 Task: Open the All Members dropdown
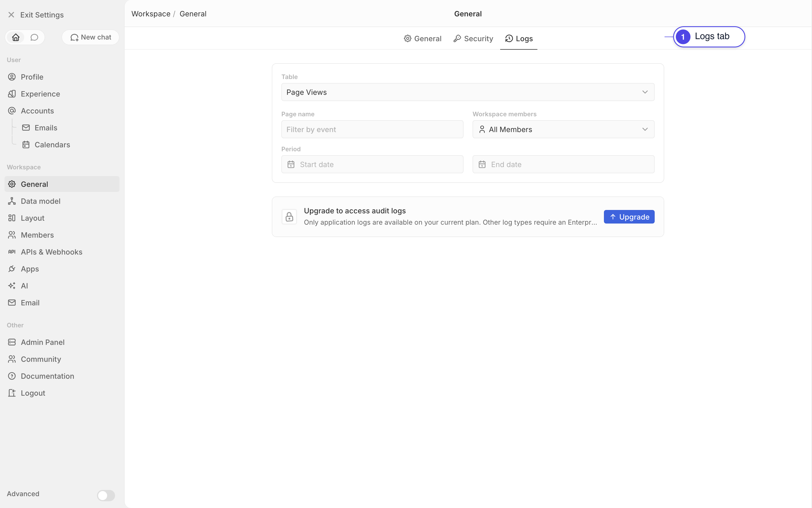(x=563, y=129)
